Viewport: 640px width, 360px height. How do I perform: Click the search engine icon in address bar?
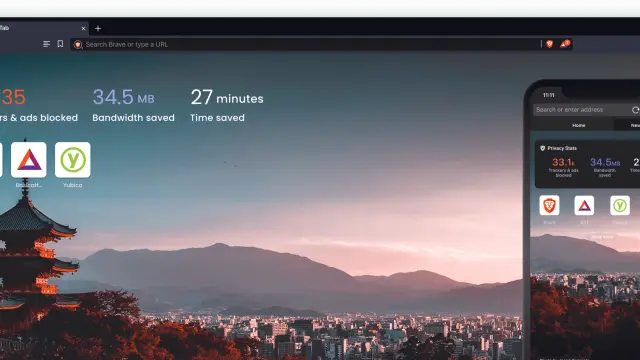(78, 44)
